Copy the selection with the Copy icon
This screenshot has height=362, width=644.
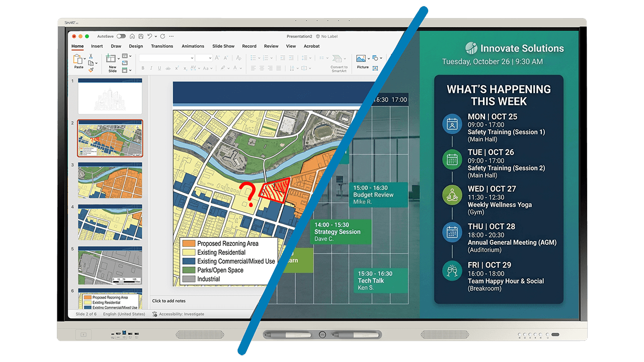pos(91,63)
